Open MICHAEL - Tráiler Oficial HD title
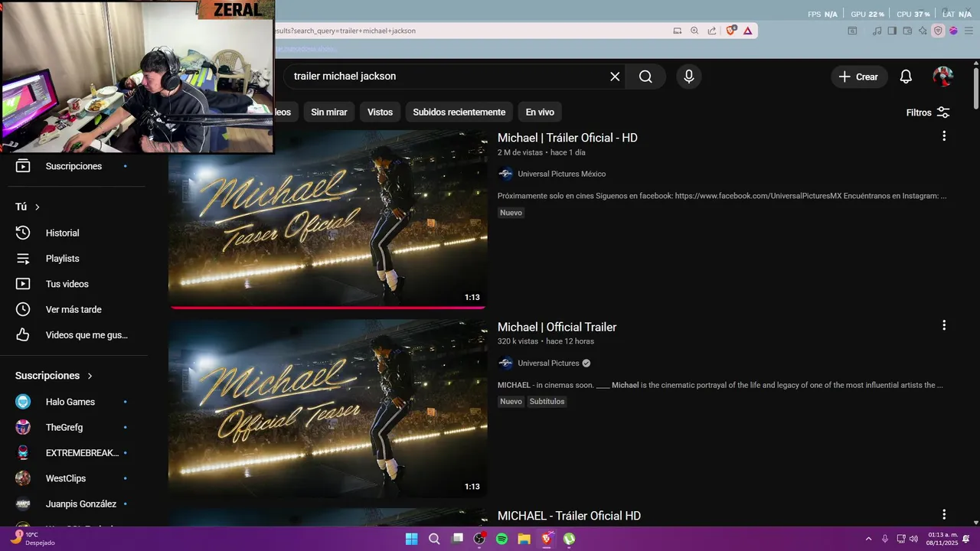 (x=569, y=516)
